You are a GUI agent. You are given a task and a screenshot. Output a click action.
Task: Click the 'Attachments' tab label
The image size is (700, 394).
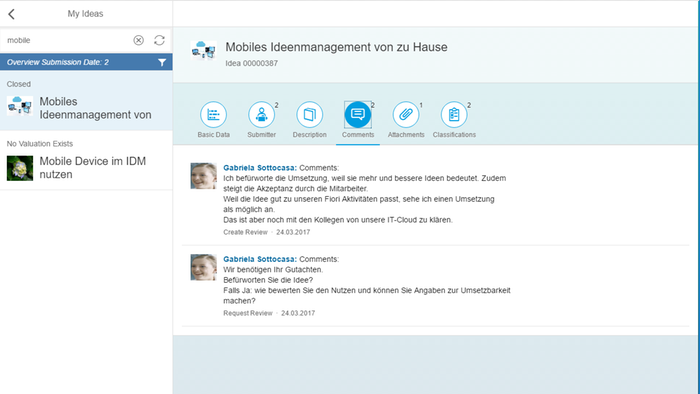pyautogui.click(x=406, y=135)
